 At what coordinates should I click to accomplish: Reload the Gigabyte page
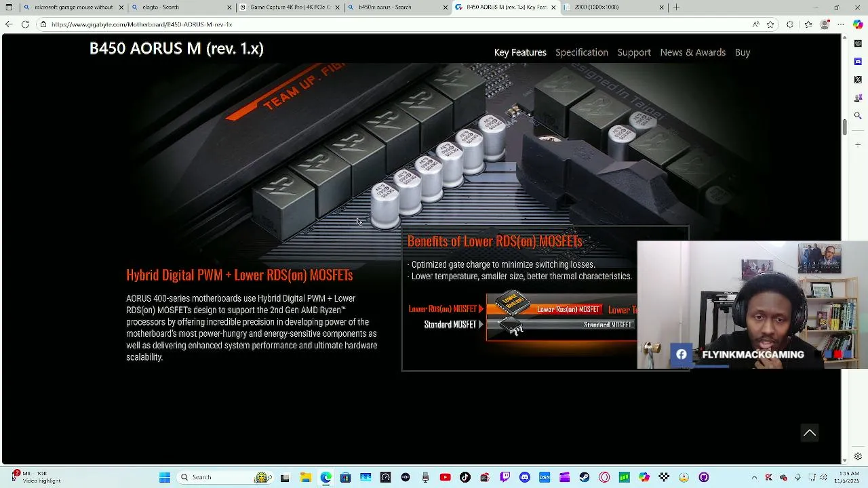pyautogui.click(x=25, y=24)
